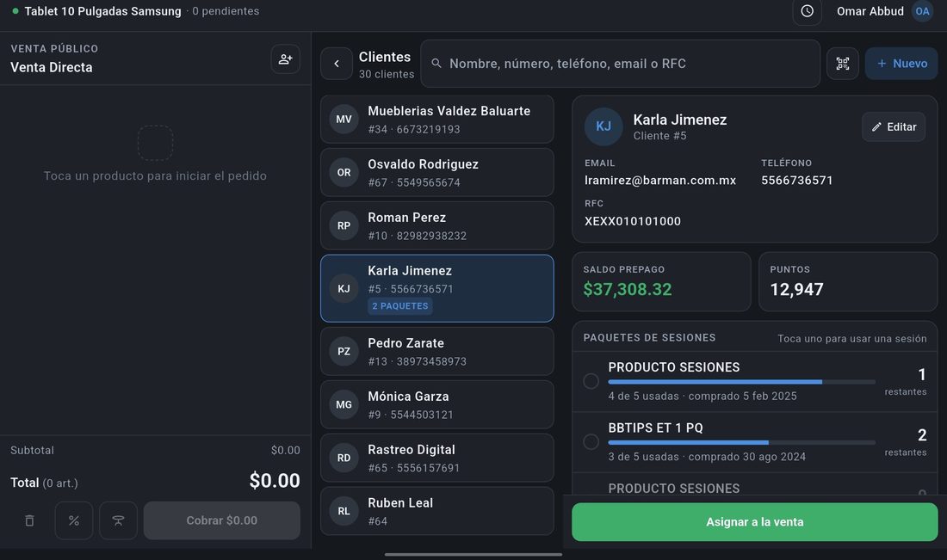This screenshot has height=560, width=947.
Task: Open the QR code scanner icon
Action: pos(843,64)
